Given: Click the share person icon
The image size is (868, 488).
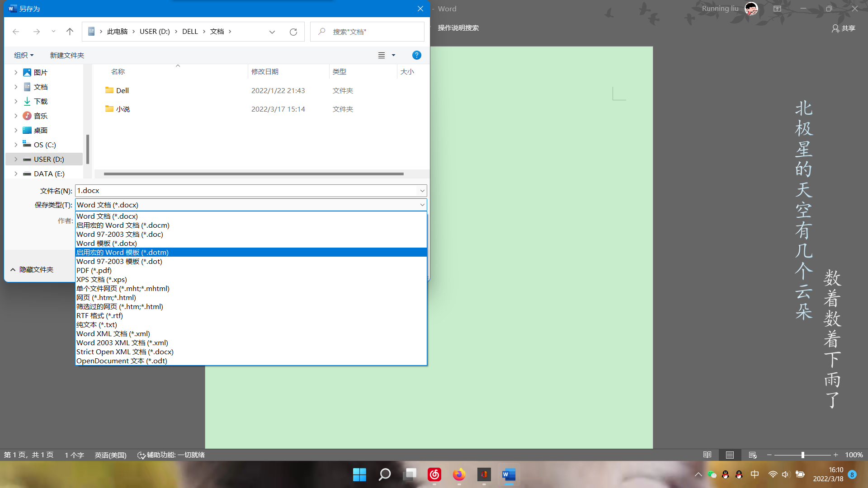Looking at the screenshot, I should (x=835, y=28).
